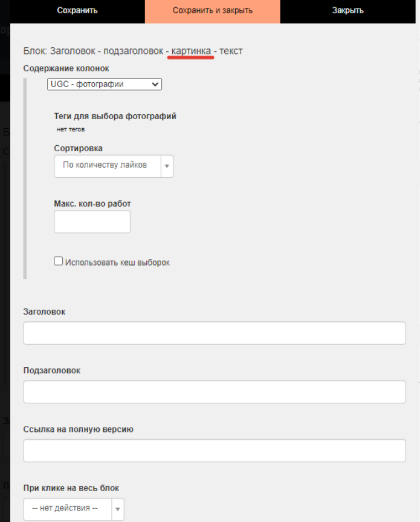Click the Макс. кол-во работ input field
420x522 pixels.
tap(92, 222)
